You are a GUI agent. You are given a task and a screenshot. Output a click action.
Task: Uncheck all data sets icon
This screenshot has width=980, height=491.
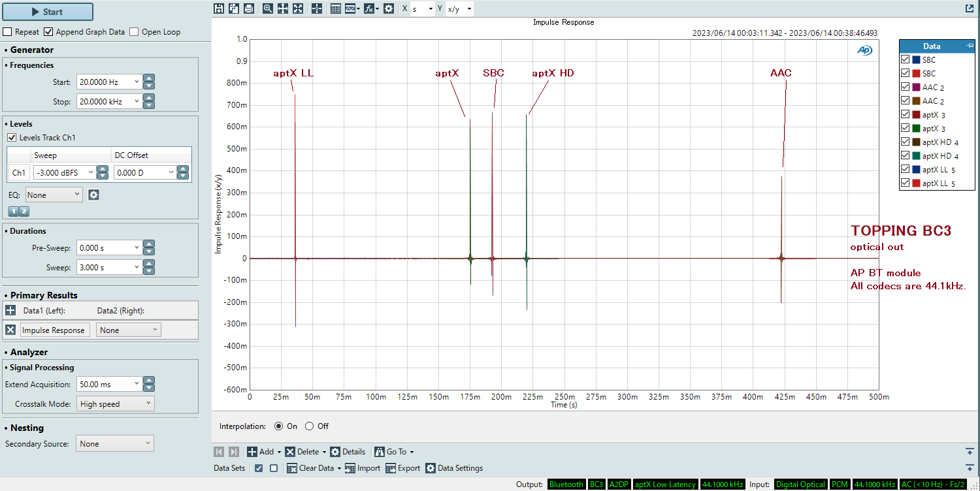click(274, 468)
